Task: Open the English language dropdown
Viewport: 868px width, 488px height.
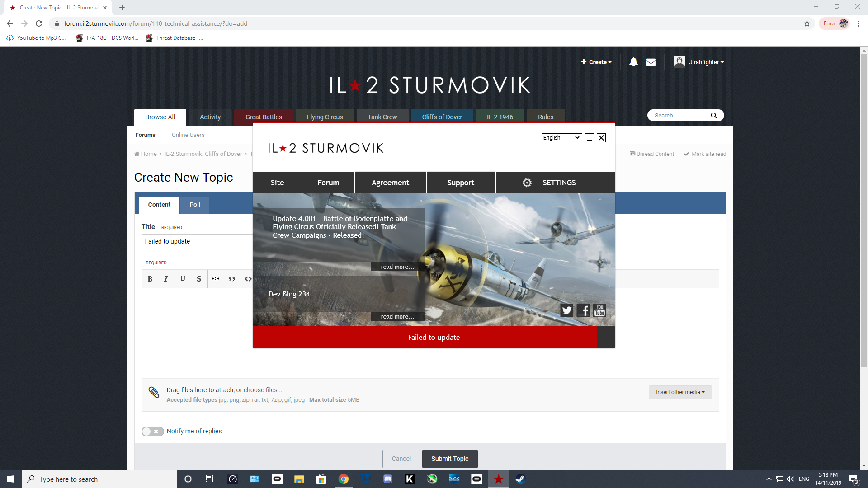Action: click(561, 138)
